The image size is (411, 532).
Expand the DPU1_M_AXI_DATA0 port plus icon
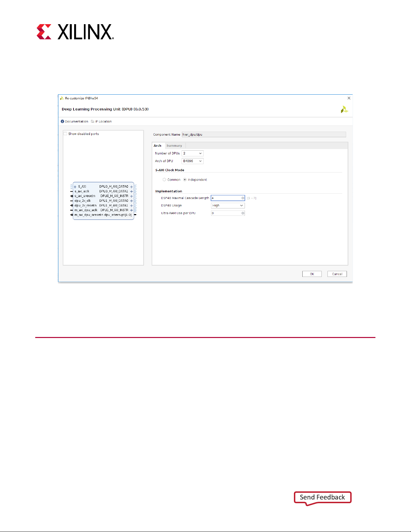coord(132,201)
